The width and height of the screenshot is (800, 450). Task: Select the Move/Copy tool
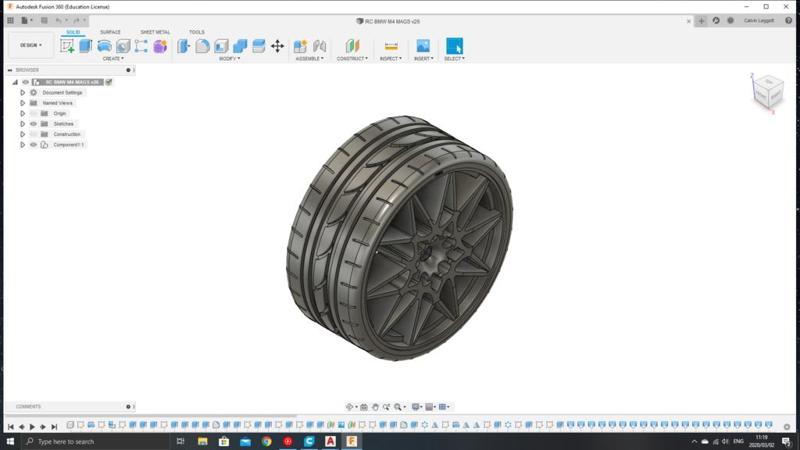(x=277, y=46)
